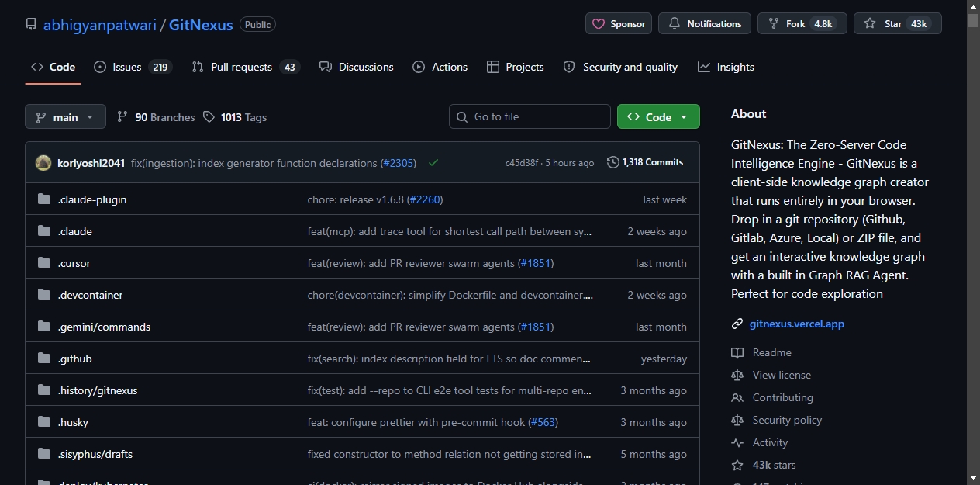Open 'fix(search): index description field' commit message

pyautogui.click(x=450, y=359)
